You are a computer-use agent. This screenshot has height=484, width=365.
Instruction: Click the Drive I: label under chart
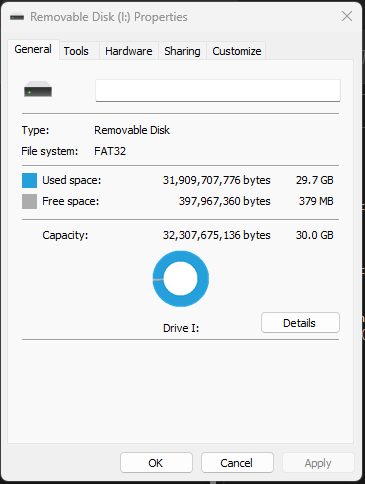(181, 328)
